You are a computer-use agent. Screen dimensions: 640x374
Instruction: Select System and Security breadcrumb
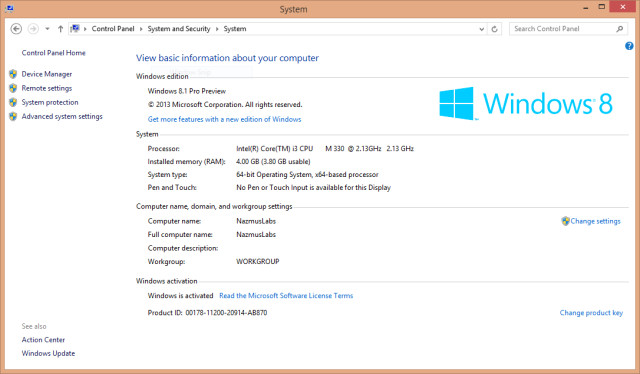[x=179, y=29]
